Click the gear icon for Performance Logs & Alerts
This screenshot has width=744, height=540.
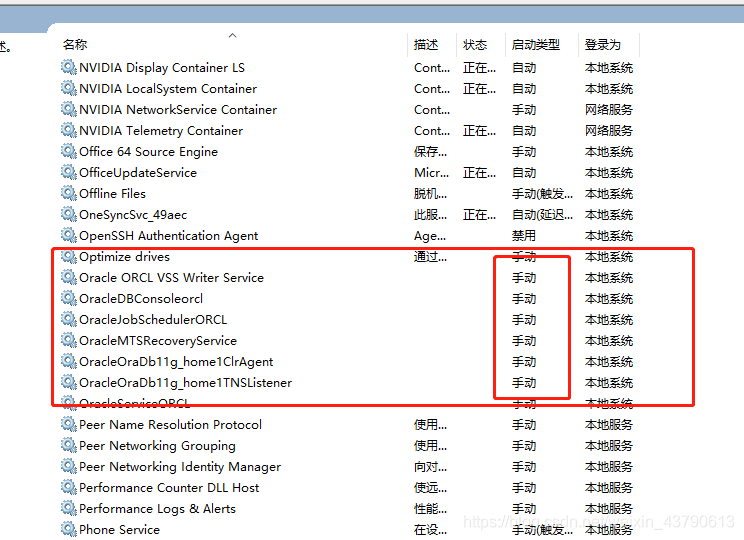[69, 508]
